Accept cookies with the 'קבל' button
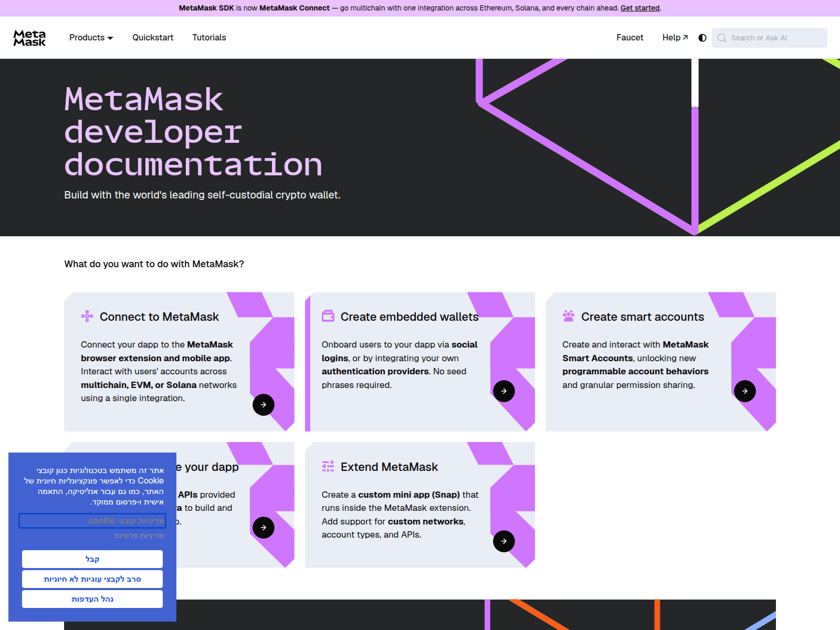Image resolution: width=840 pixels, height=630 pixels. [x=92, y=559]
